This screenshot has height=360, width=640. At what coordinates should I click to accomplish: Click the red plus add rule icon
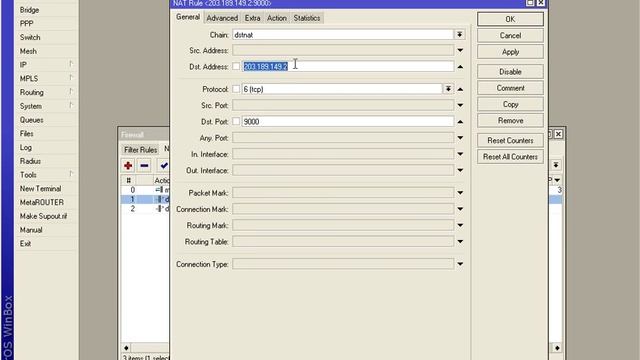(128, 165)
